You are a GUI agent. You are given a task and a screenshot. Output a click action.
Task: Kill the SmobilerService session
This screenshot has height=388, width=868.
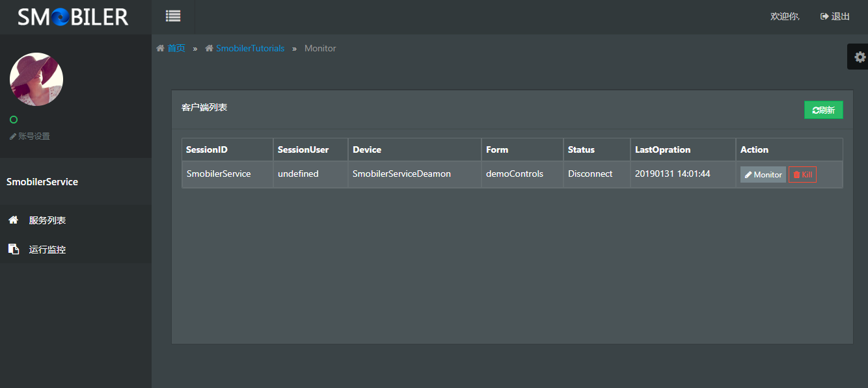point(802,175)
